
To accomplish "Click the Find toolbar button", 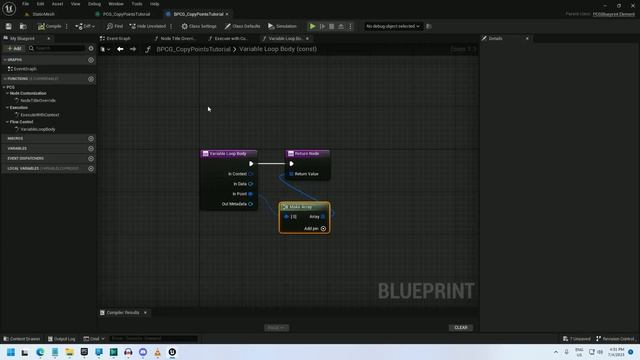I will pos(115,26).
